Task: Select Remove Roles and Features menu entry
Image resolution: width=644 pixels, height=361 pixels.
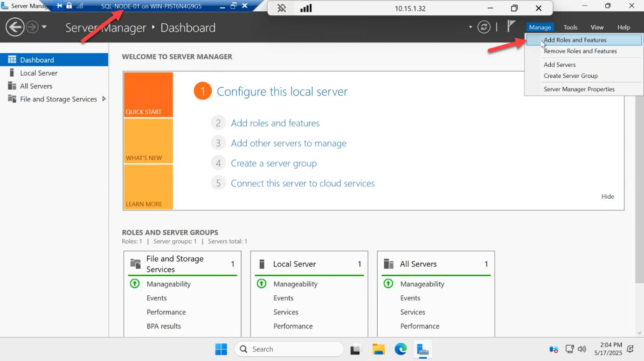Action: tap(585, 51)
